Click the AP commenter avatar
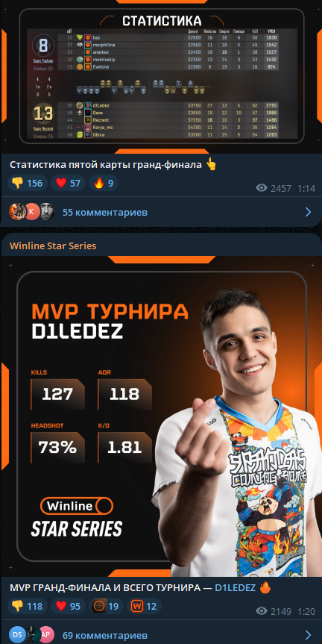The width and height of the screenshot is (322, 644). click(47, 634)
